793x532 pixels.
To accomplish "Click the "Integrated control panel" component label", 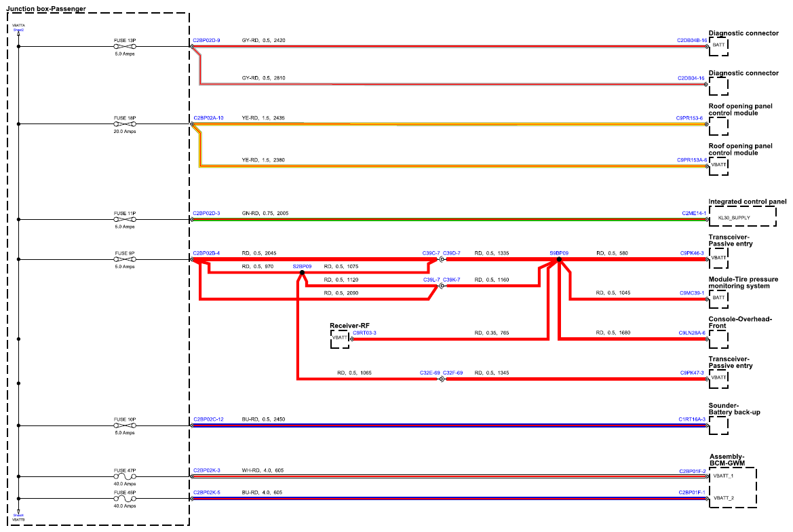I will point(748,202).
